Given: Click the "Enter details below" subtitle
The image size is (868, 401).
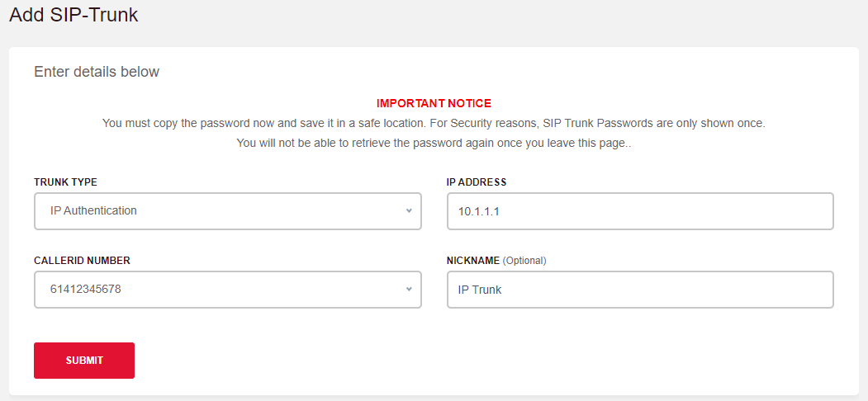Looking at the screenshot, I should pos(97,72).
